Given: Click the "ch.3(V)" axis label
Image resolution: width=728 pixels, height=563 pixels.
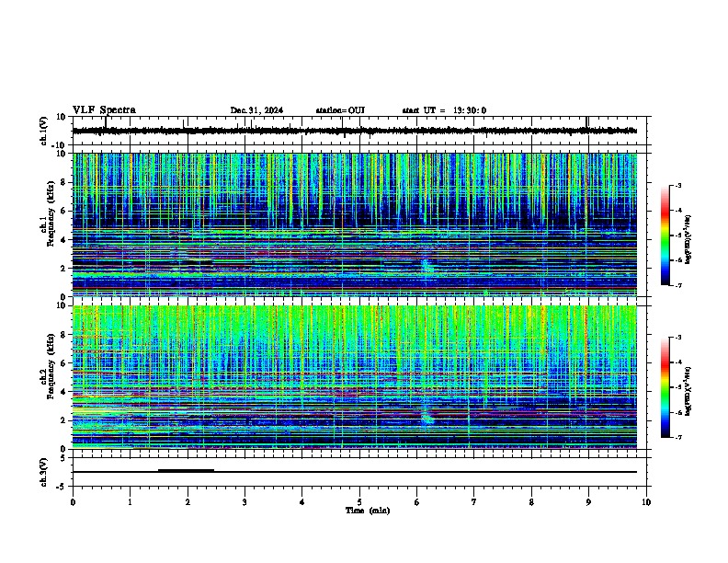Looking at the screenshot, I should click(44, 472).
